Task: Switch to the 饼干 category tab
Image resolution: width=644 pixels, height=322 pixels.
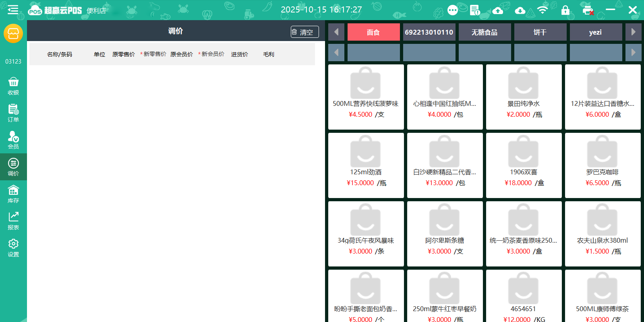Action: tap(540, 32)
